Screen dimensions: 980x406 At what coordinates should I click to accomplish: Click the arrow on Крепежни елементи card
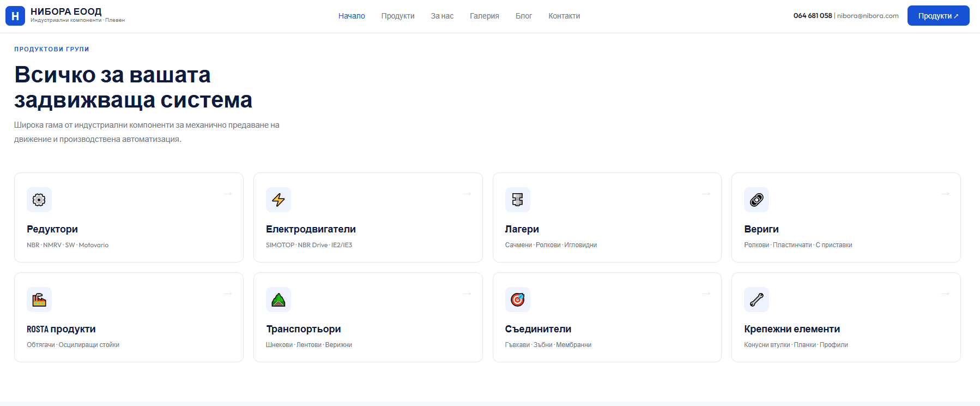click(x=945, y=294)
